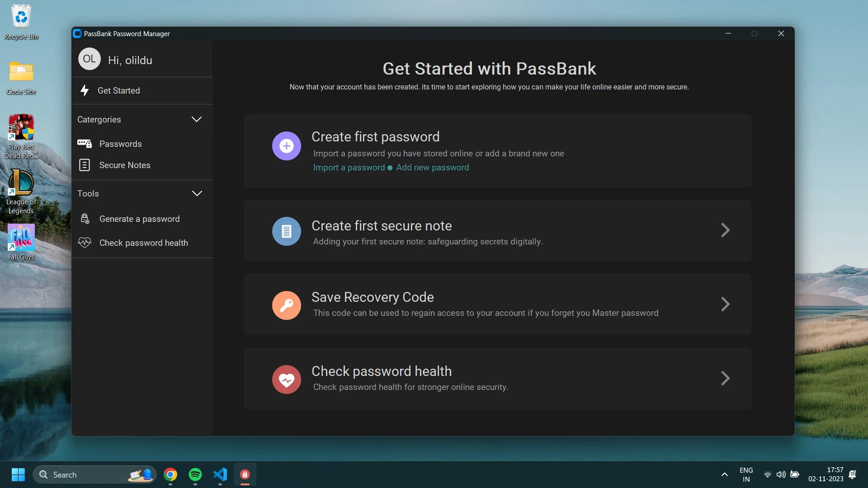Click the orange recovery code key icon
Viewport: 868px width, 488px height.
286,305
